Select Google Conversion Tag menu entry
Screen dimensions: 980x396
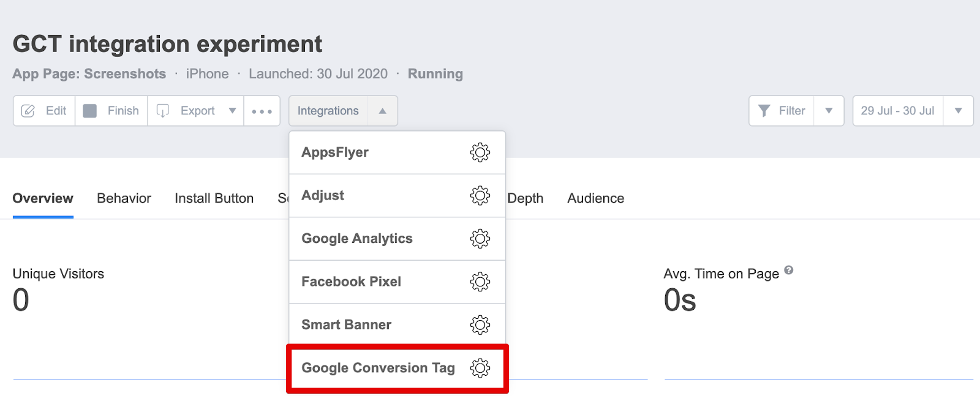[x=377, y=368]
